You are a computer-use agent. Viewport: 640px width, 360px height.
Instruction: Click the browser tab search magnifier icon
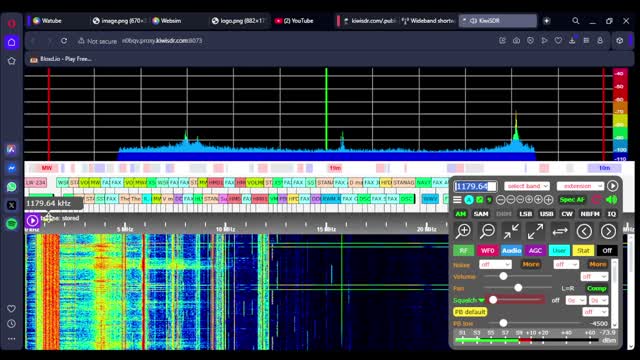[576, 20]
